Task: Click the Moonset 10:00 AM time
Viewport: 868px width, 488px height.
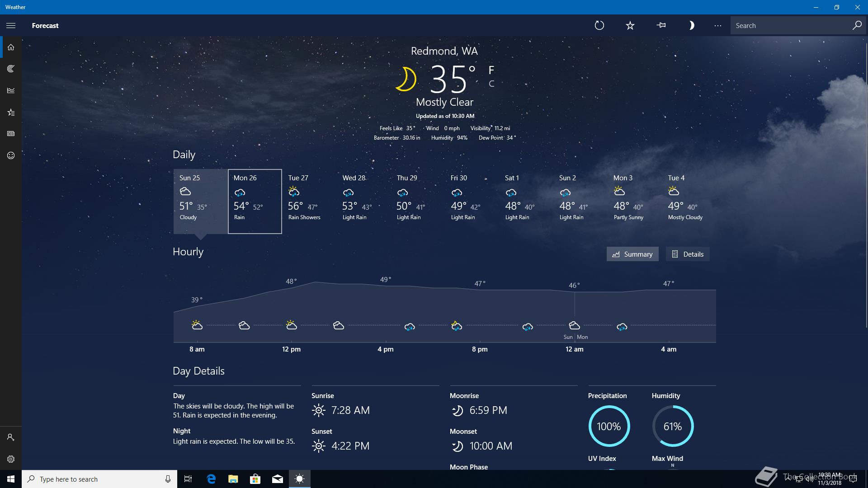Action: [x=491, y=446]
